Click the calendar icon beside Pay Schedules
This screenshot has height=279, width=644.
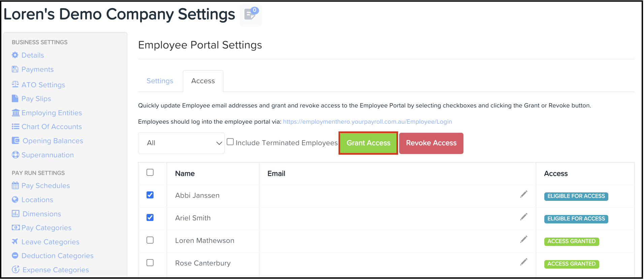(15, 185)
